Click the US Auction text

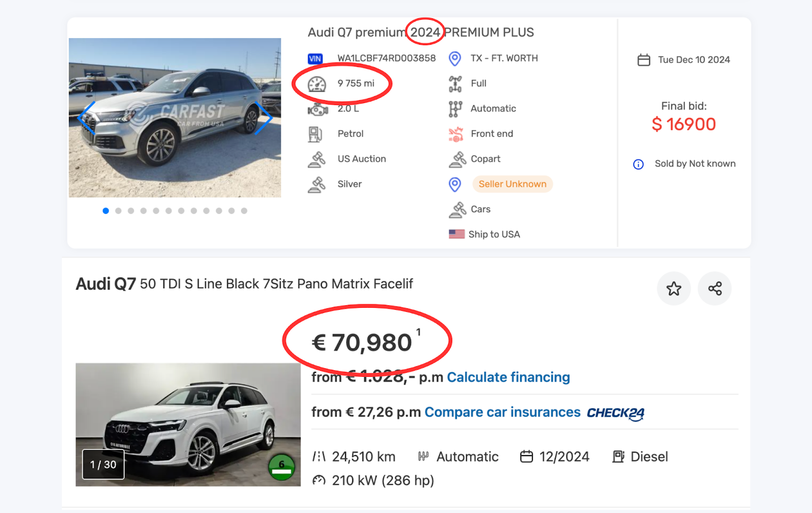point(362,159)
